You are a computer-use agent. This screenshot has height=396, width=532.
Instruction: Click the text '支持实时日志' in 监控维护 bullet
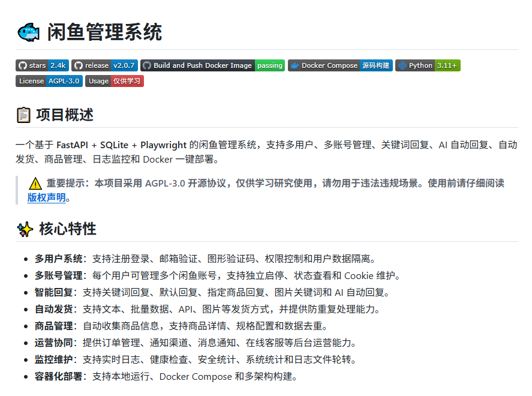coord(112,359)
